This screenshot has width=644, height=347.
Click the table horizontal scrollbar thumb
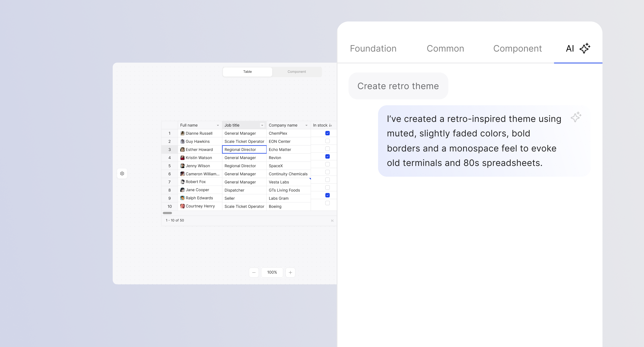[167, 213]
